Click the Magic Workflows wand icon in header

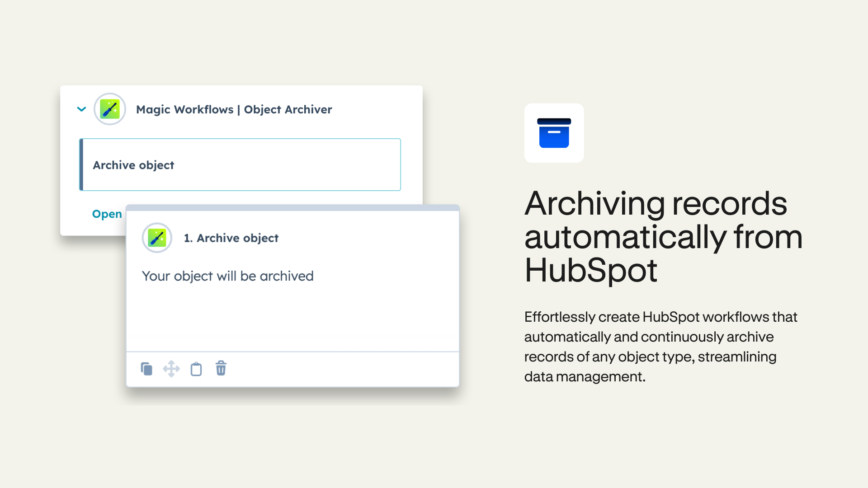pyautogui.click(x=110, y=109)
